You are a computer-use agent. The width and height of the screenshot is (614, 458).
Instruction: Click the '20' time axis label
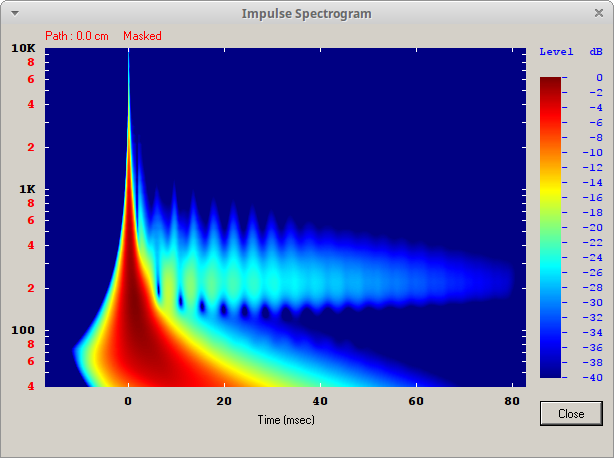click(x=224, y=401)
